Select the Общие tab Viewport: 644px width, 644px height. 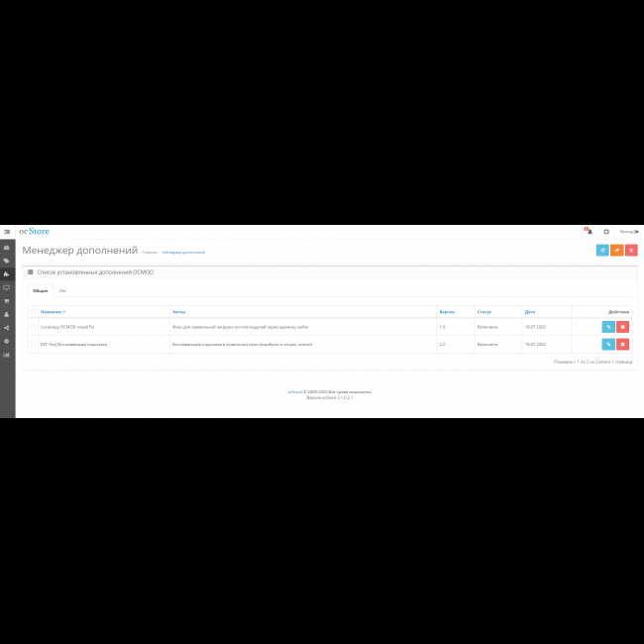coord(40,290)
